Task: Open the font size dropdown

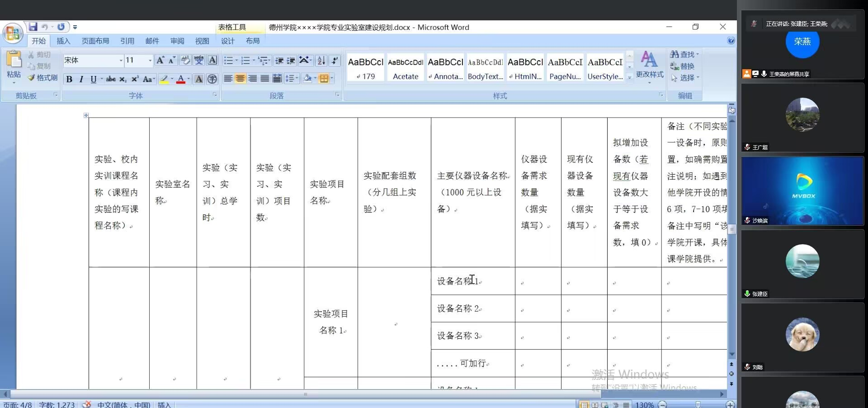Action: pyautogui.click(x=150, y=60)
